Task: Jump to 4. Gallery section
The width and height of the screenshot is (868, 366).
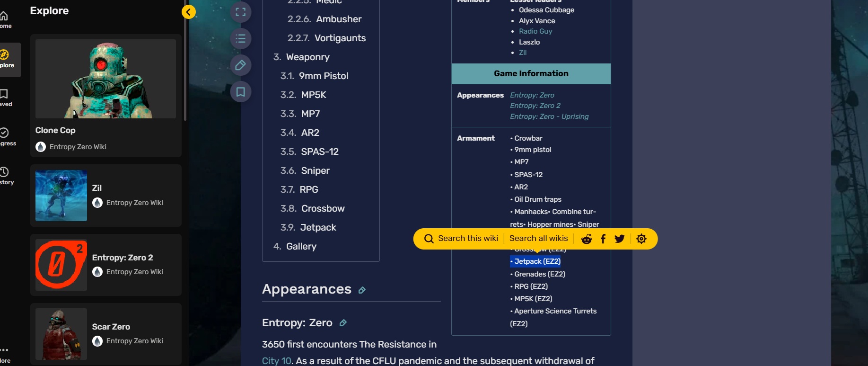Action: 295,246
